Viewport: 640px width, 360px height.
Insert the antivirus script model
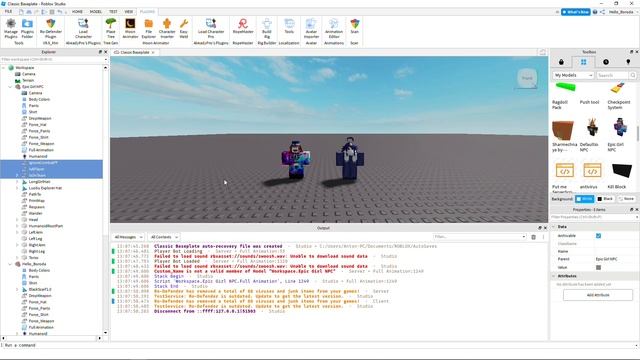[592, 176]
